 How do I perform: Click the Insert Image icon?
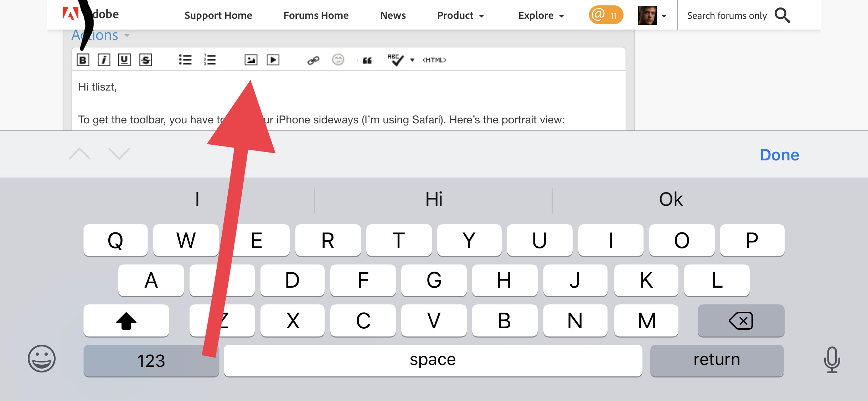pos(251,59)
